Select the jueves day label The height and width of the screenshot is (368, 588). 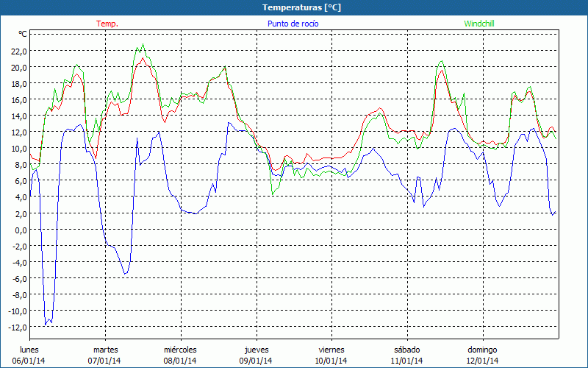point(256,350)
